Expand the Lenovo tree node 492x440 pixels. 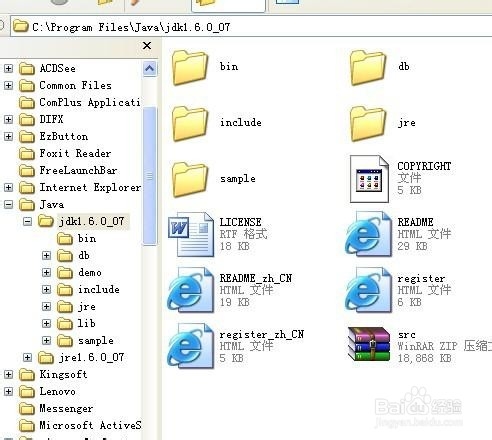(x=9, y=392)
